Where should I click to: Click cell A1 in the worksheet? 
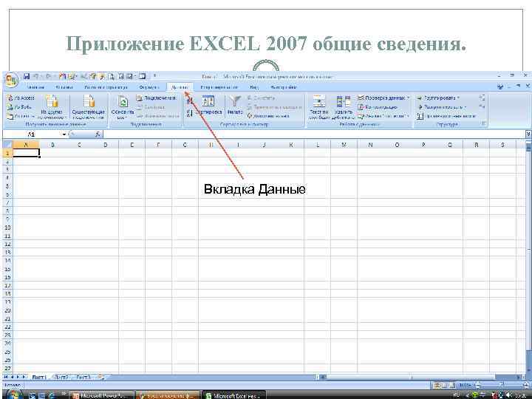tap(26, 153)
